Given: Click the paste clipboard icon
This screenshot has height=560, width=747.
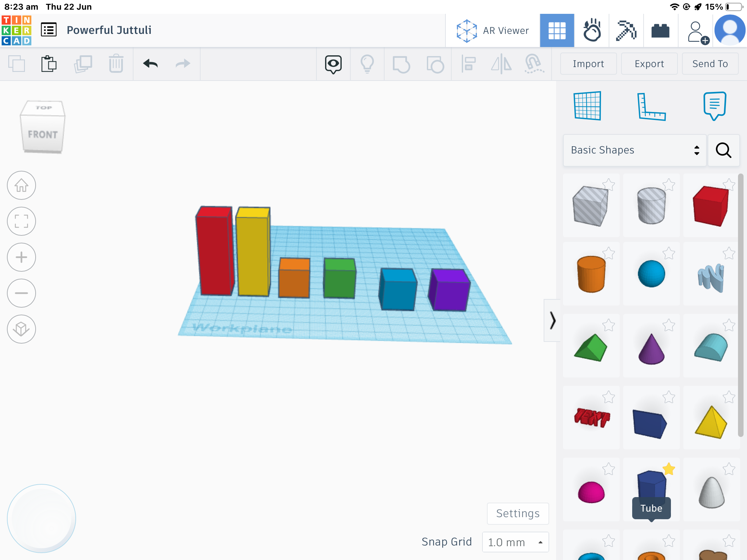Looking at the screenshot, I should (49, 64).
